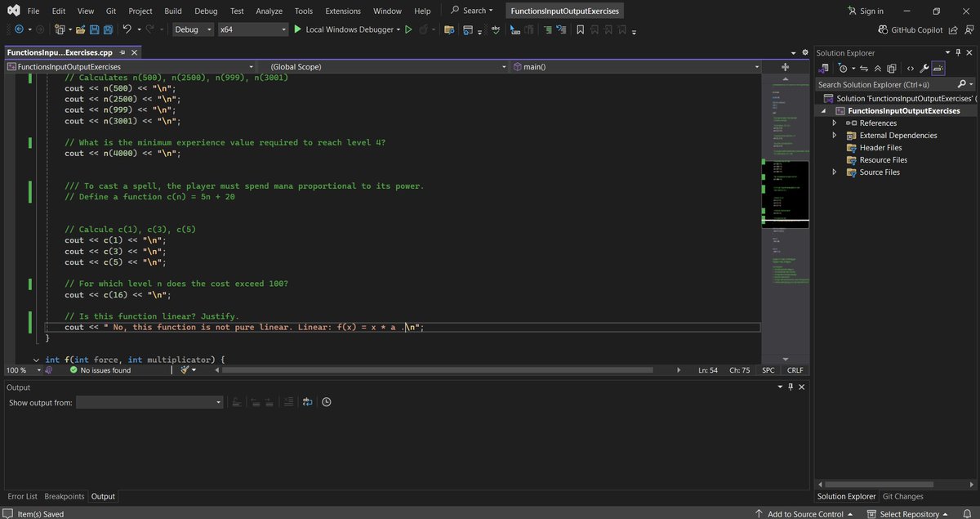Click the Search box in title bar
The width and height of the screenshot is (980, 519).
472,11
